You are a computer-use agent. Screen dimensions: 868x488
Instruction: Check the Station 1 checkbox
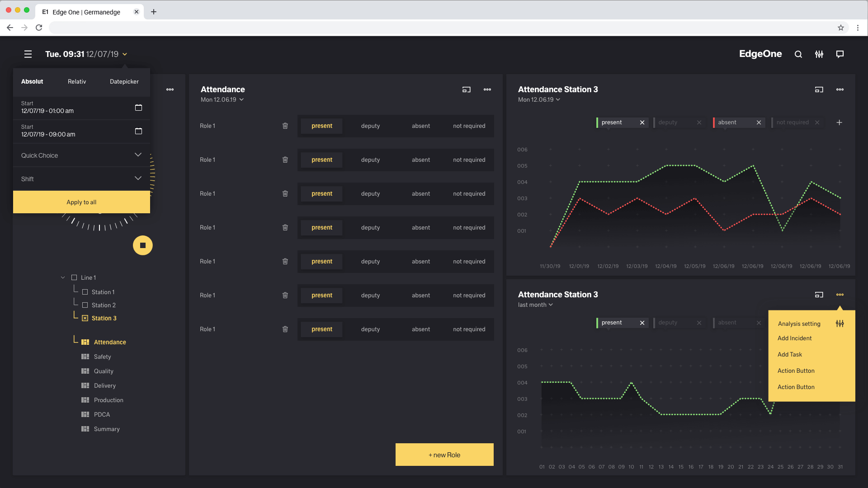85,292
